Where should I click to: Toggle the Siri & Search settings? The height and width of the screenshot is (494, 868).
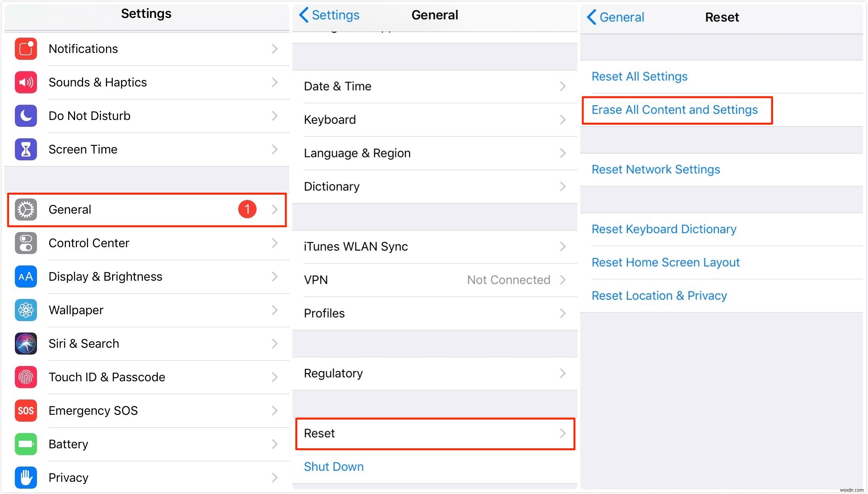coord(146,343)
